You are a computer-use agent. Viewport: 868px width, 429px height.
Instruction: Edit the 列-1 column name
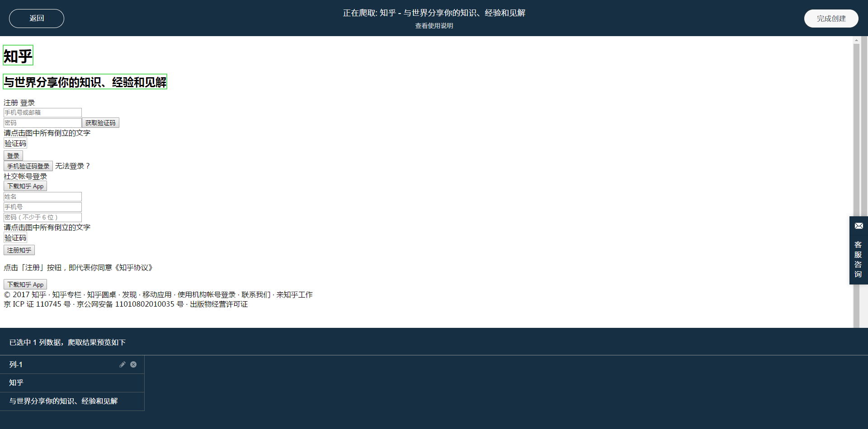[x=122, y=364]
